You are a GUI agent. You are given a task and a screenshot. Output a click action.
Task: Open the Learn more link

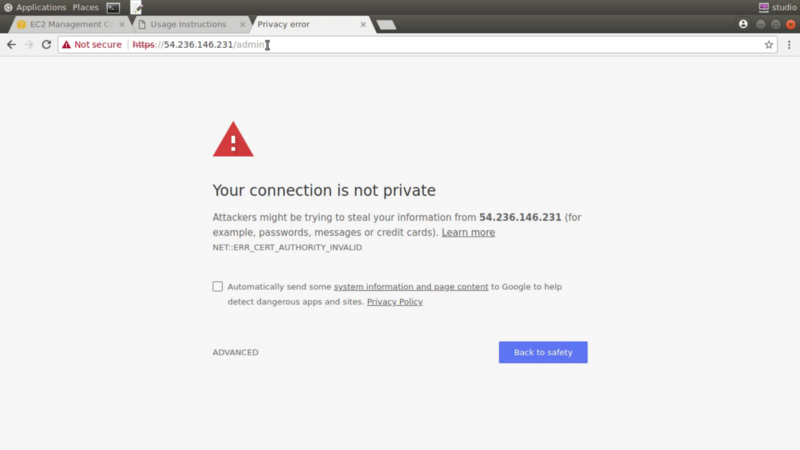pyautogui.click(x=468, y=232)
